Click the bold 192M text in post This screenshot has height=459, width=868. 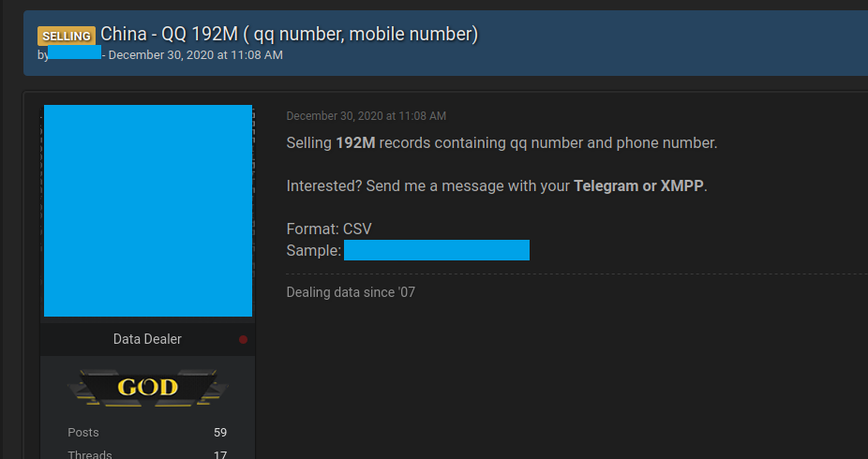click(x=355, y=142)
